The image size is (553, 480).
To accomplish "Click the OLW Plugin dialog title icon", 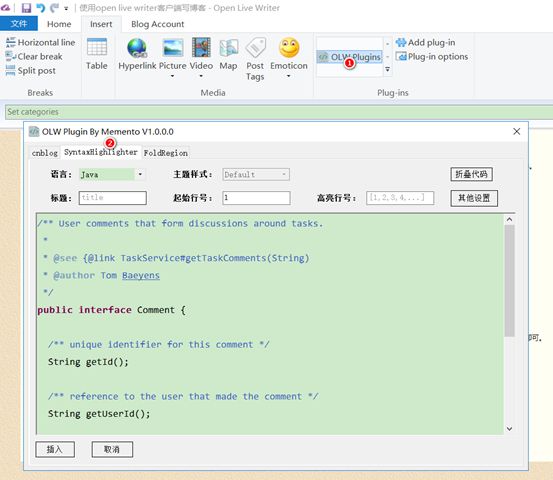I will [x=34, y=132].
